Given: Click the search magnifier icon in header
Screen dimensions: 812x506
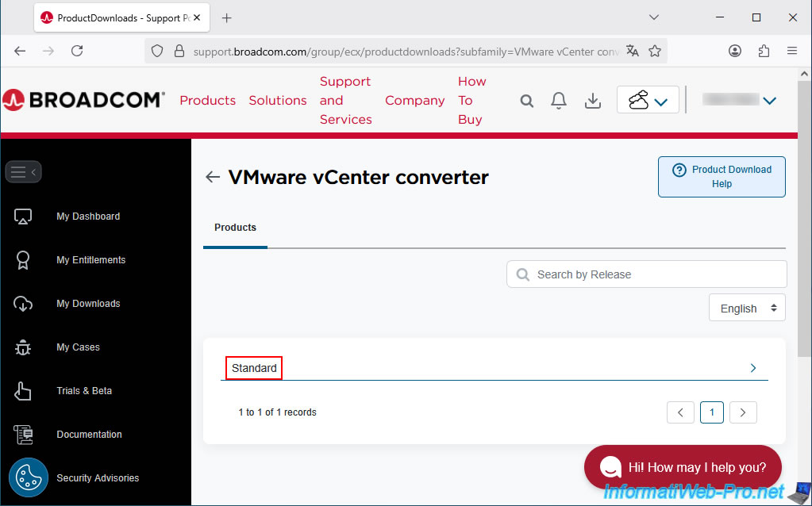Looking at the screenshot, I should click(527, 101).
